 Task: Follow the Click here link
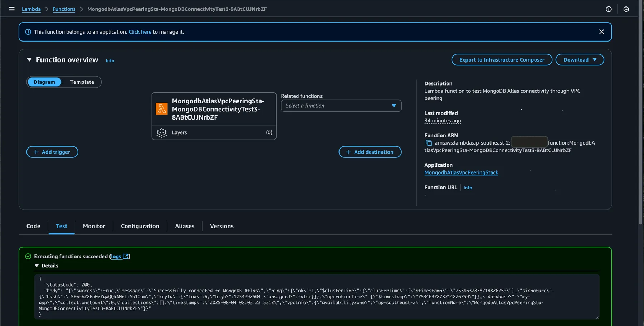click(140, 32)
